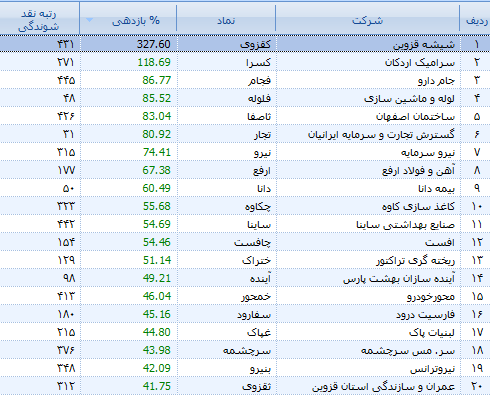Sort by the % بازدهی column header

[x=128, y=17]
